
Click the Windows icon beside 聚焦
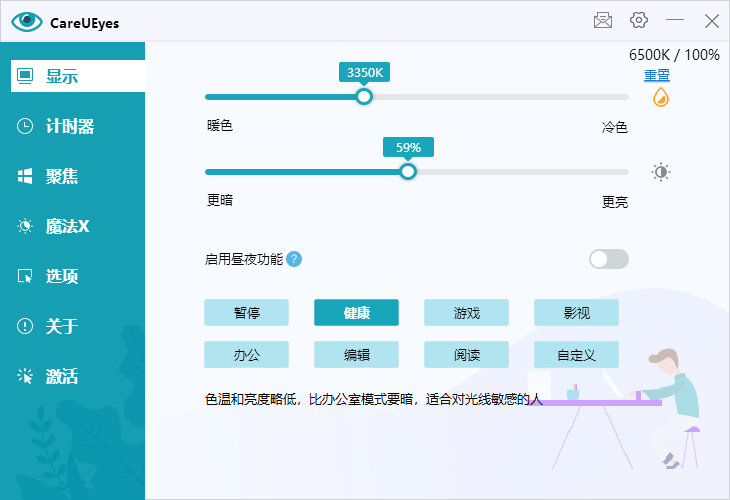pyautogui.click(x=25, y=176)
